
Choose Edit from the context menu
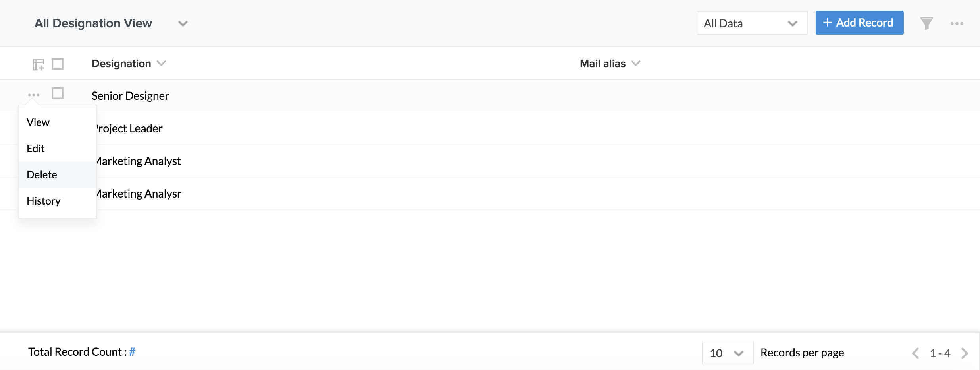point(36,149)
